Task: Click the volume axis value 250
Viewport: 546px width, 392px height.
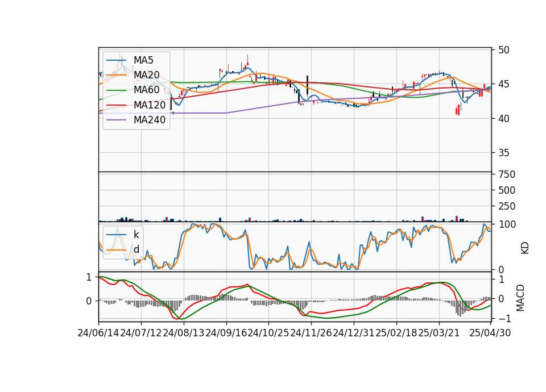Action: tap(507, 206)
